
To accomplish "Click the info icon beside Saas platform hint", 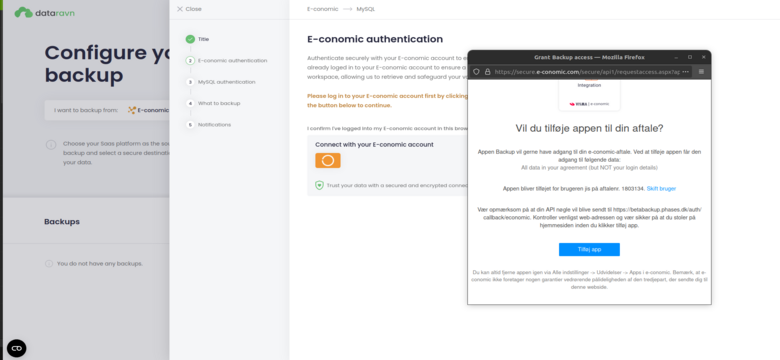I will [51, 145].
